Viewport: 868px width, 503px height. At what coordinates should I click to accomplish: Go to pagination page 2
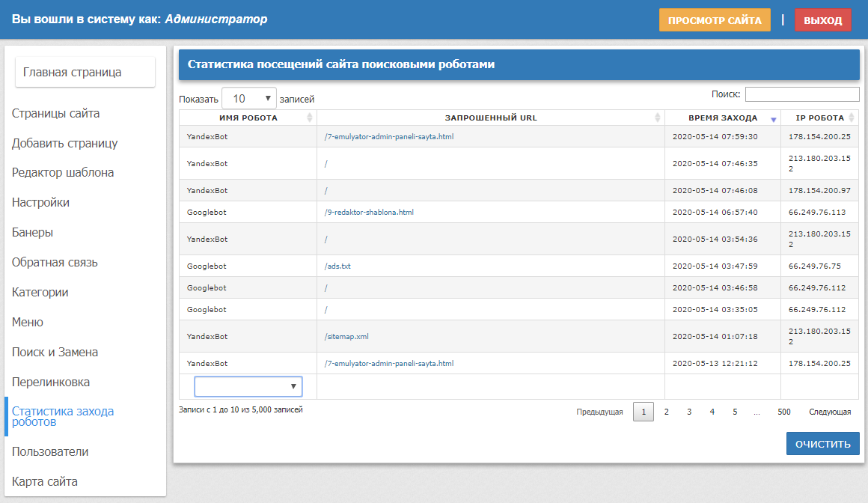pyautogui.click(x=667, y=412)
